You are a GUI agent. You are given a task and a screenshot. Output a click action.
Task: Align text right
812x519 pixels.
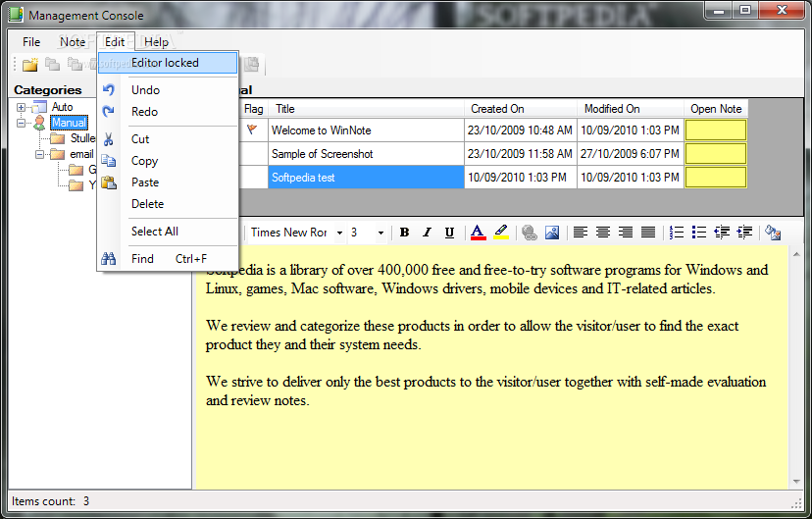[626, 233]
